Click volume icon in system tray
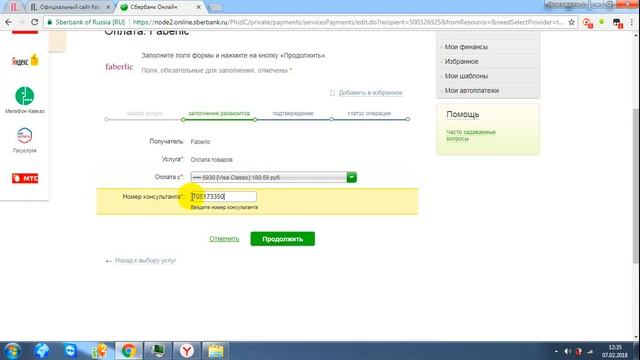The image size is (640, 360). (x=567, y=351)
